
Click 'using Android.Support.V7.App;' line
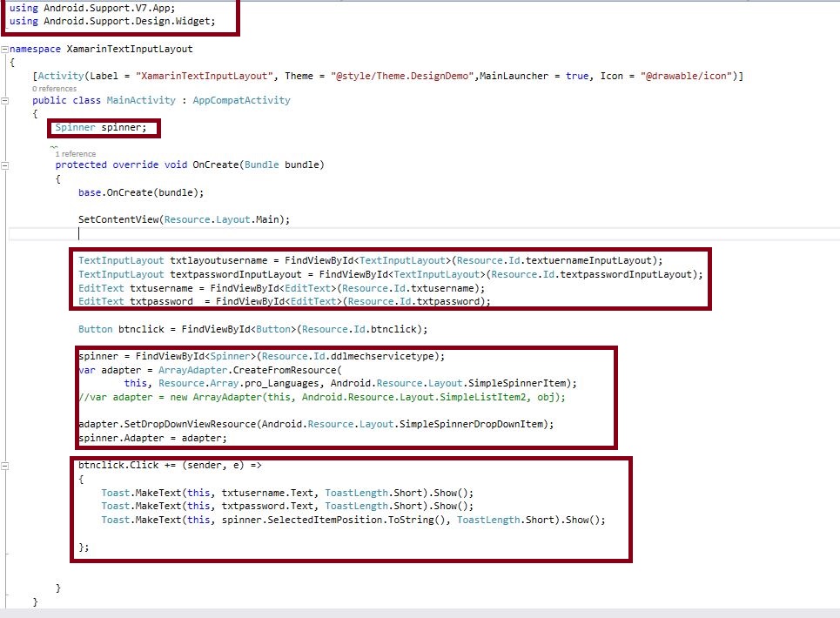pyautogui.click(x=92, y=8)
